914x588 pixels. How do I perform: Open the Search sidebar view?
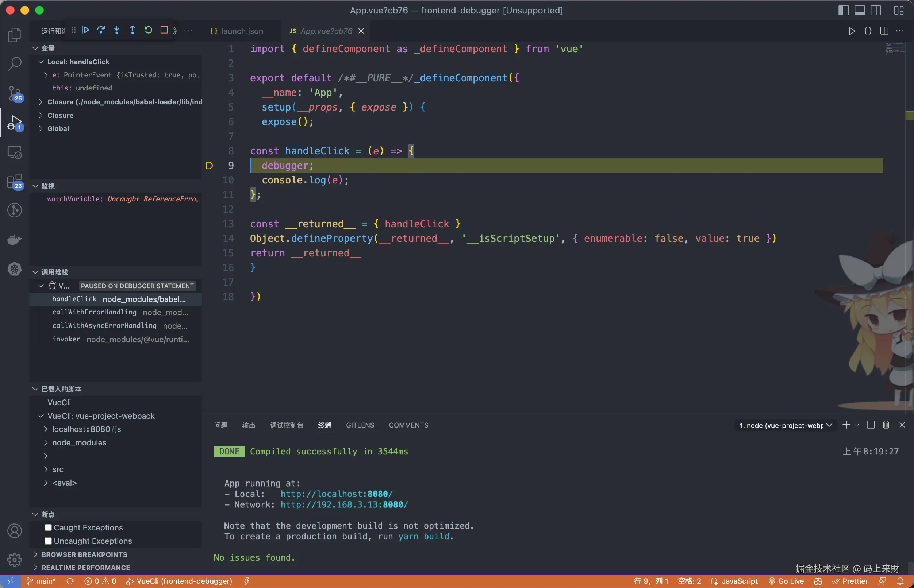[15, 64]
